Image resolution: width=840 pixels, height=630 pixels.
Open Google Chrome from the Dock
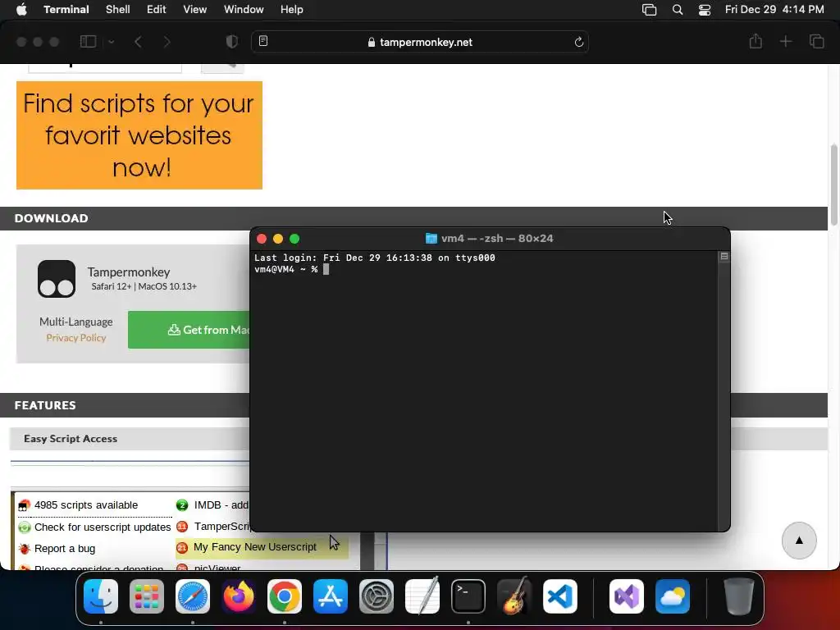point(285,596)
